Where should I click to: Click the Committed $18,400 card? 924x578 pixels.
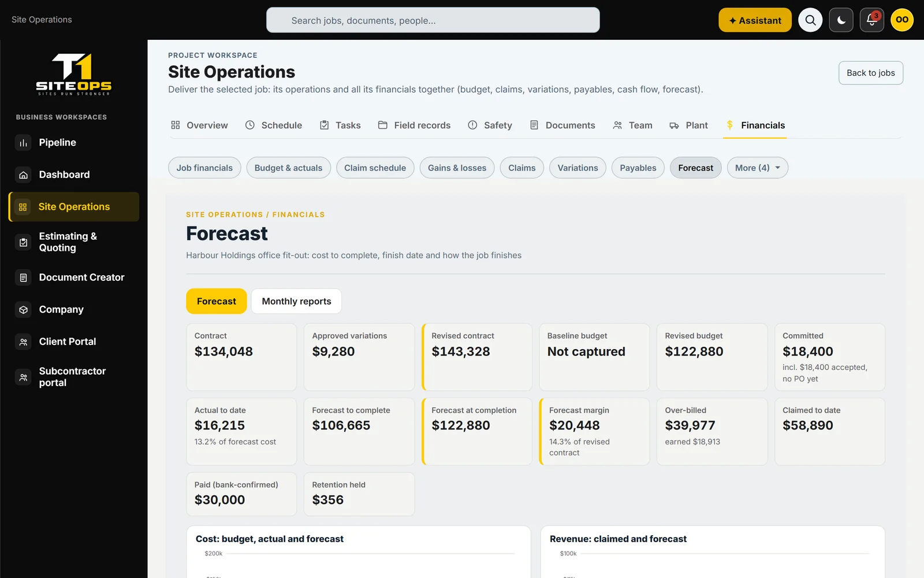point(829,357)
